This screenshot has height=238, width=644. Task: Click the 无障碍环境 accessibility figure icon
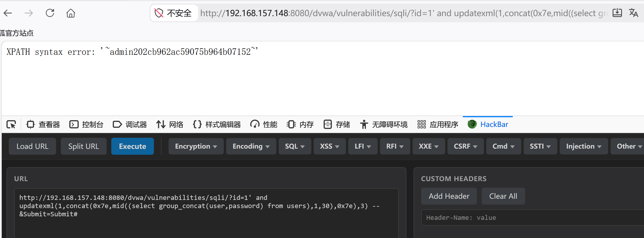364,125
